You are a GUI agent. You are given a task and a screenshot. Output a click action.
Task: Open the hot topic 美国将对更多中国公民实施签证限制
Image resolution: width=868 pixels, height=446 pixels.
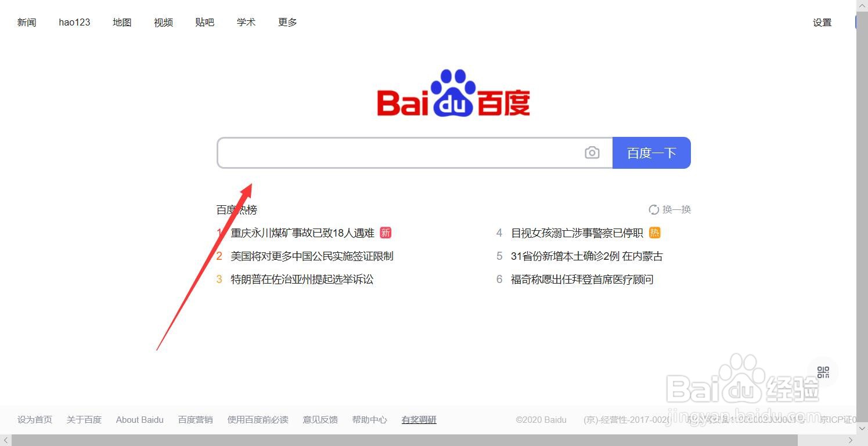(312, 256)
